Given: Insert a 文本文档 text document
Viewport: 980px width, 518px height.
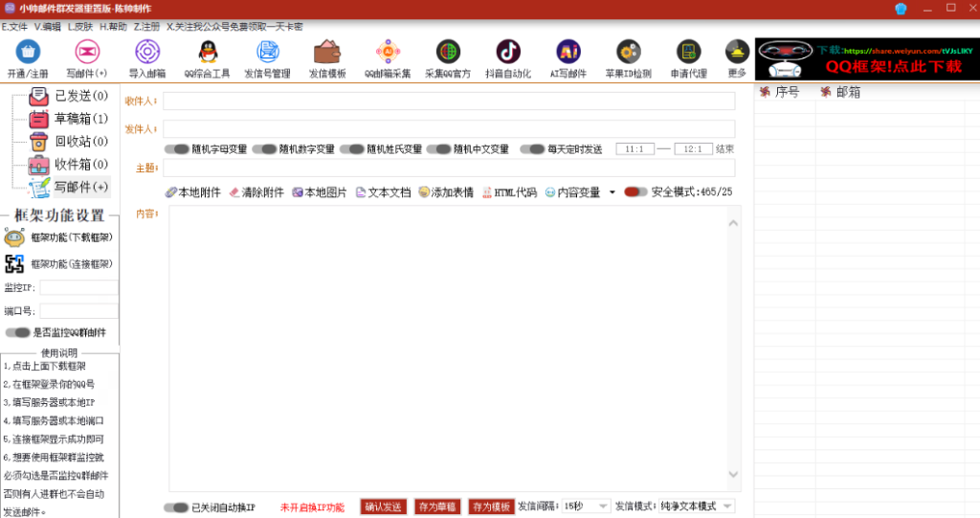Looking at the screenshot, I should click(383, 192).
